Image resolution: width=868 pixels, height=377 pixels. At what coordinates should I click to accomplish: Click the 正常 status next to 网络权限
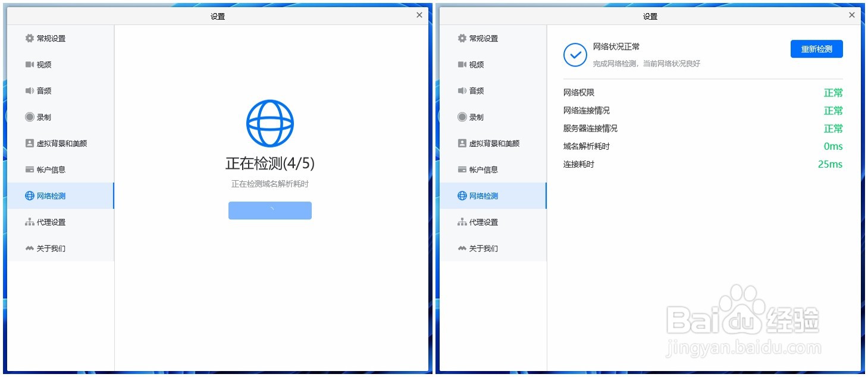(x=833, y=92)
